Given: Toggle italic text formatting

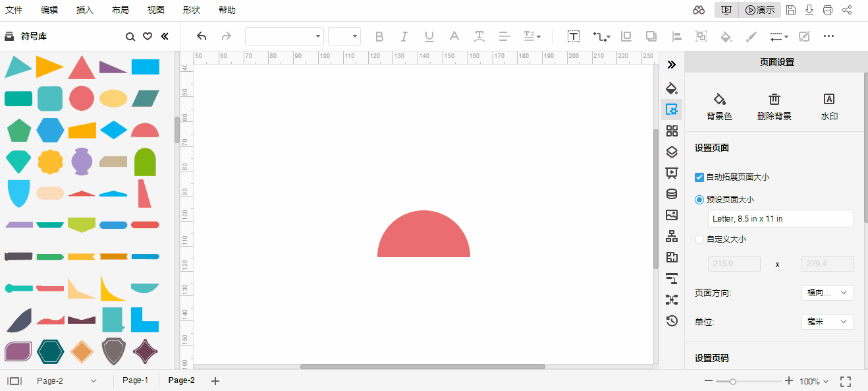Looking at the screenshot, I should coord(404,36).
